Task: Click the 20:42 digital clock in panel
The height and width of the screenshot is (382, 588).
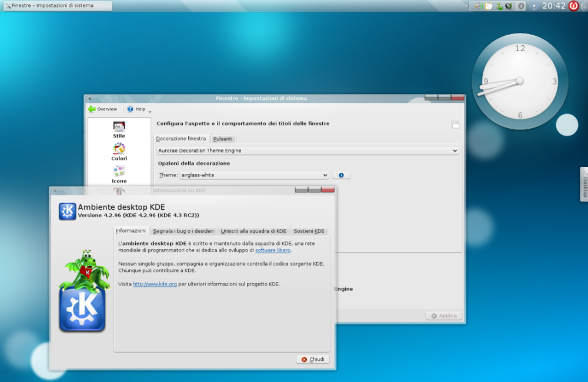Action: [x=553, y=6]
